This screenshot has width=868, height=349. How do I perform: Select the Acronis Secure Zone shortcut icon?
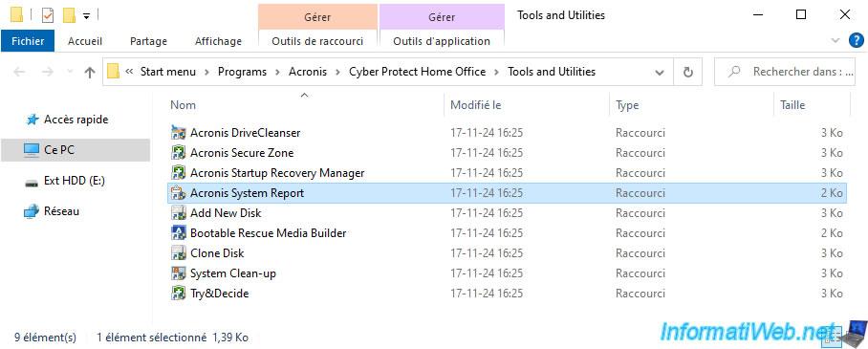(178, 153)
